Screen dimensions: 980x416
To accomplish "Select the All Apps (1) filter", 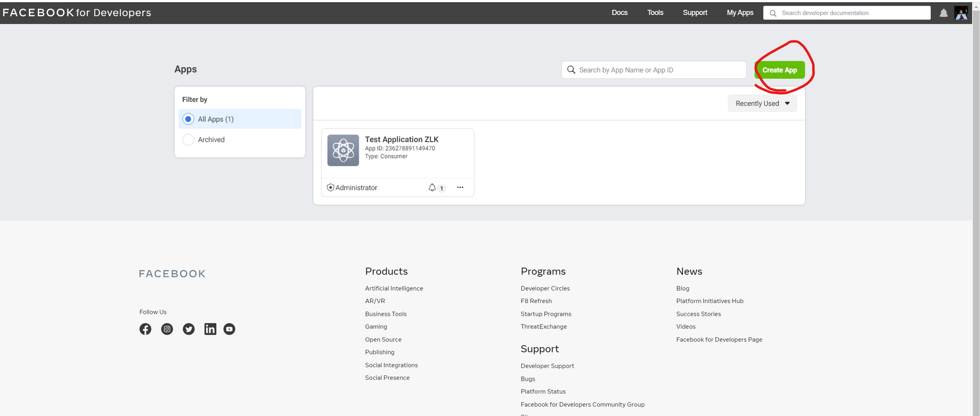I will pyautogui.click(x=189, y=119).
